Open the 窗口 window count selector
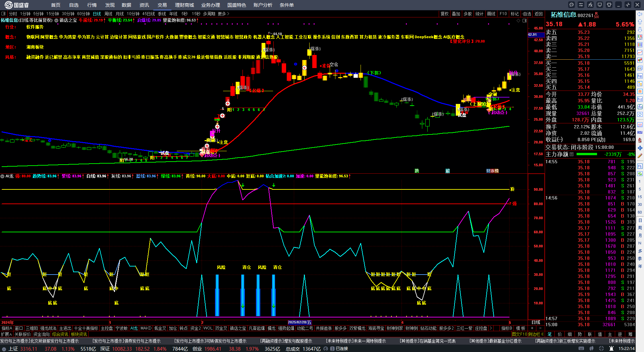The height and width of the screenshot is (352, 644). click(x=19, y=328)
